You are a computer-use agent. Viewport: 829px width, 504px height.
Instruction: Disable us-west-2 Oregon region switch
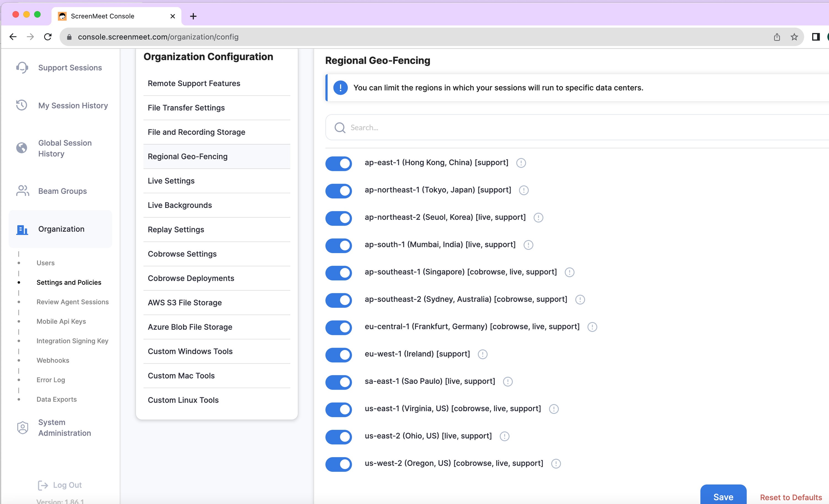click(338, 464)
